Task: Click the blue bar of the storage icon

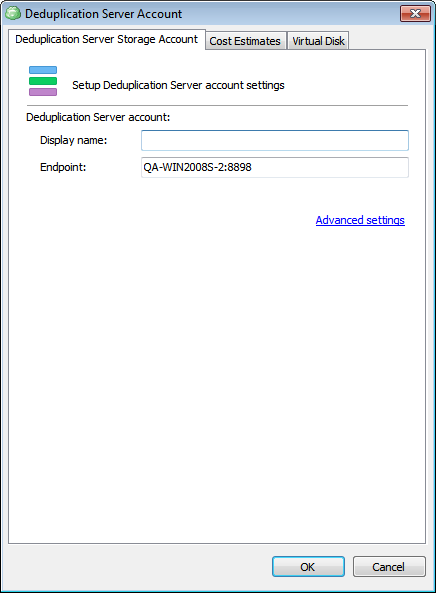Action: (43, 70)
